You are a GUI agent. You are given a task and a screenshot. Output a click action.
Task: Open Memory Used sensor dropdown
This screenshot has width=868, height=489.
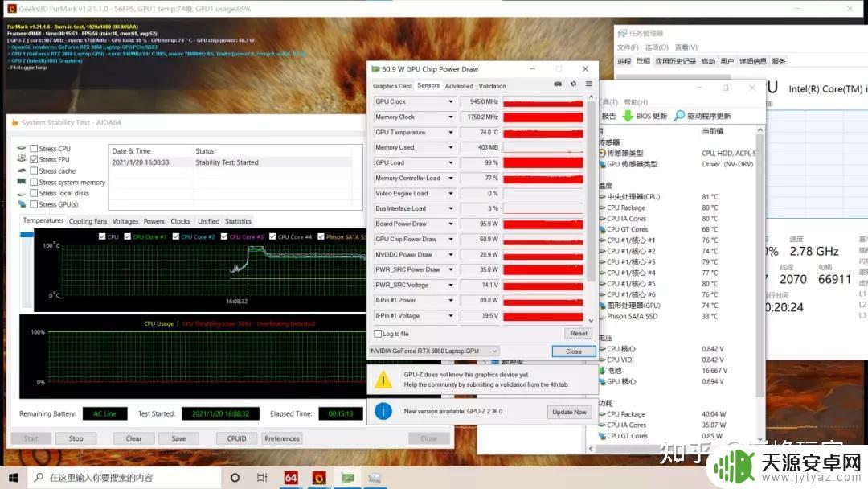(451, 147)
